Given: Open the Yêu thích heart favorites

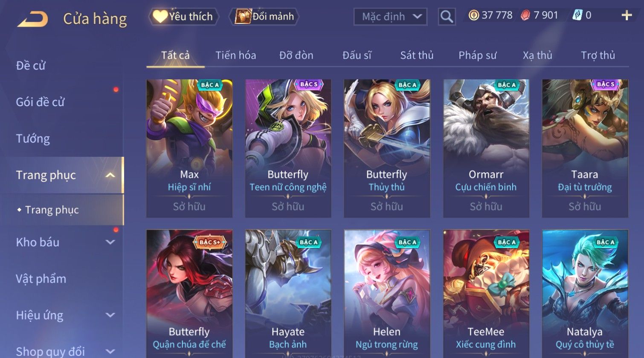Looking at the screenshot, I should pyautogui.click(x=183, y=17).
